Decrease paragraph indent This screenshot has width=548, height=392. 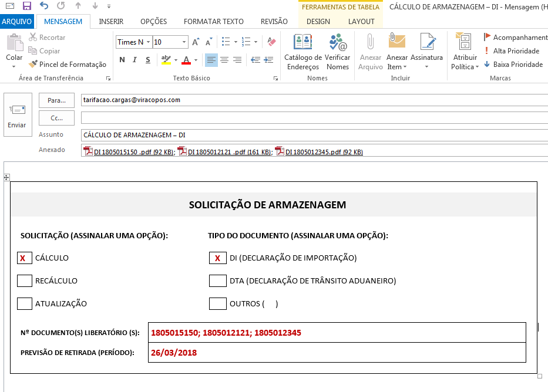pos(255,60)
